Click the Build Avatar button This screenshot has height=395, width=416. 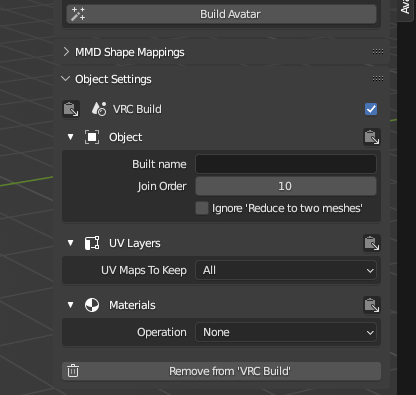click(x=221, y=14)
